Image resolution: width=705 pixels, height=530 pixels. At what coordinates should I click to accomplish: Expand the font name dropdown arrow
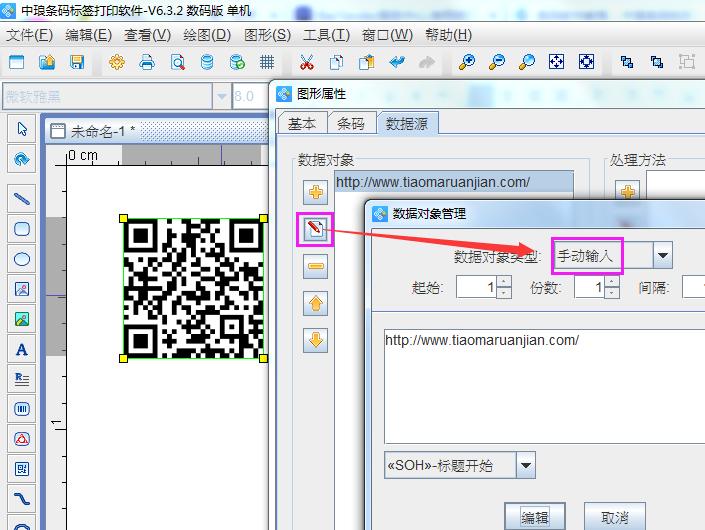[222, 96]
